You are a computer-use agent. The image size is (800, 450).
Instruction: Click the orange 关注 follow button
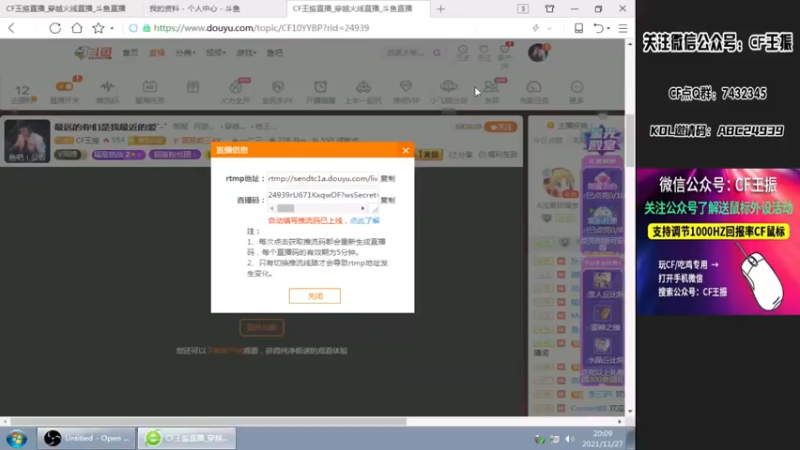tap(501, 127)
